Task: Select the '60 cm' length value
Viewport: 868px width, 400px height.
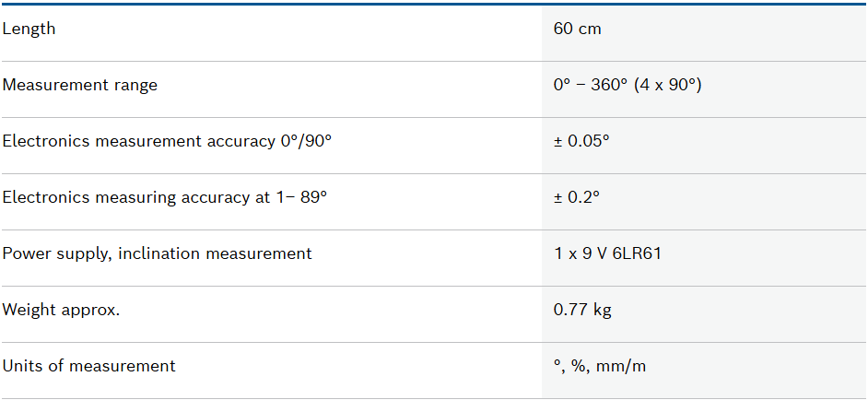Action: 577,29
